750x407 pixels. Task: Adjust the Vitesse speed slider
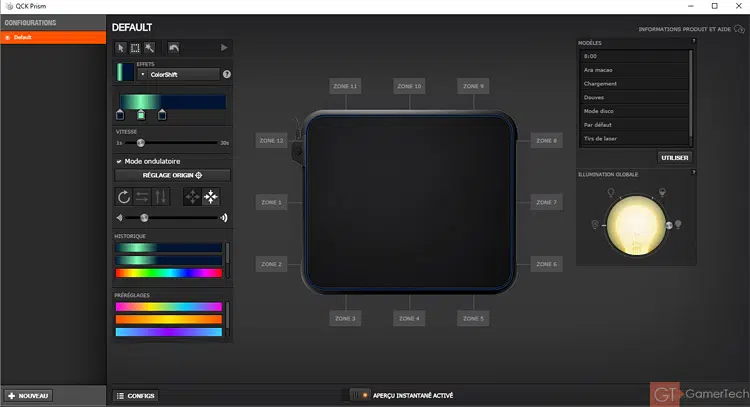pos(141,143)
